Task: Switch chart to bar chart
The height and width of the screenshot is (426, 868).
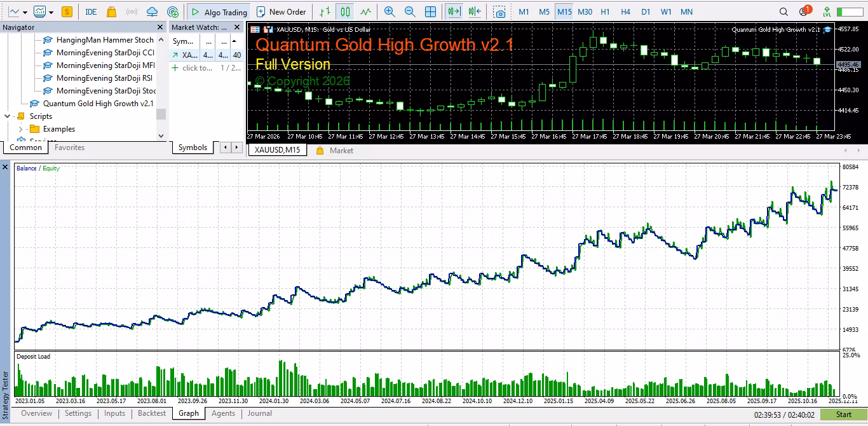Action: (x=325, y=11)
